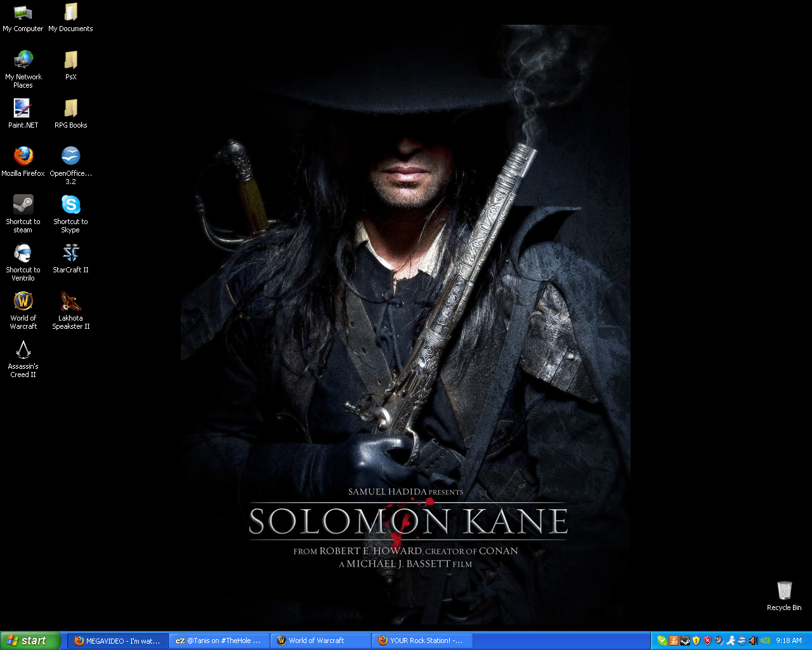Select the Lakhota Speakster II icon
812x650 pixels.
click(x=70, y=311)
